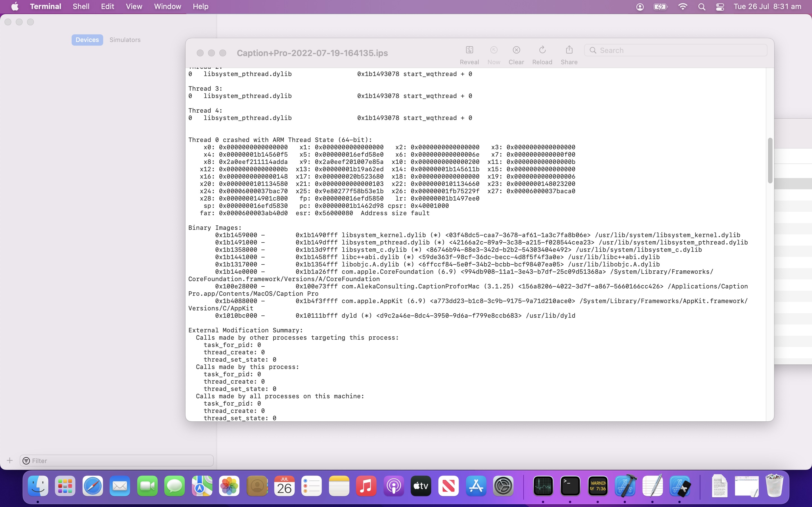Open the Window menu
This screenshot has width=812, height=507.
167,7
